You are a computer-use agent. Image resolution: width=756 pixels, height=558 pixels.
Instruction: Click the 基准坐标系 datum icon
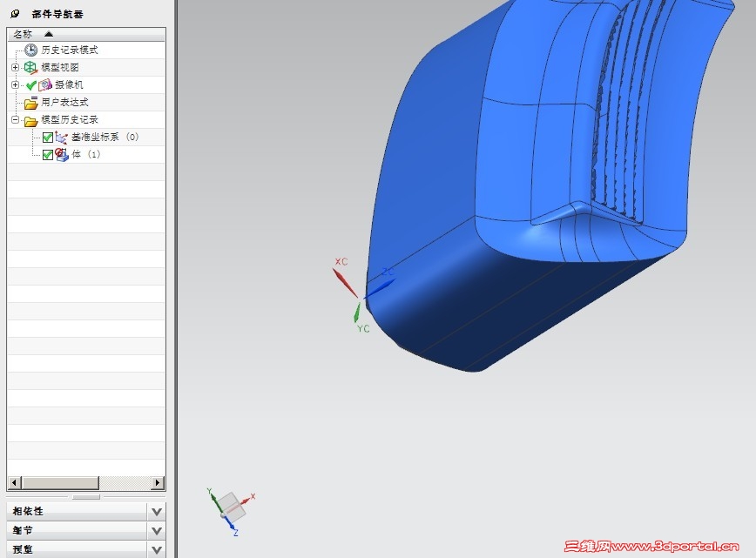(x=61, y=138)
